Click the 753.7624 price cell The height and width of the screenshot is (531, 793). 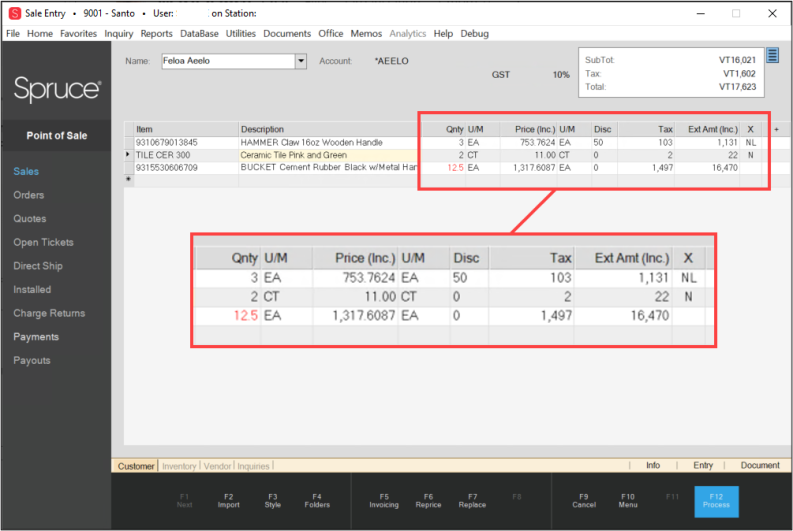point(538,143)
